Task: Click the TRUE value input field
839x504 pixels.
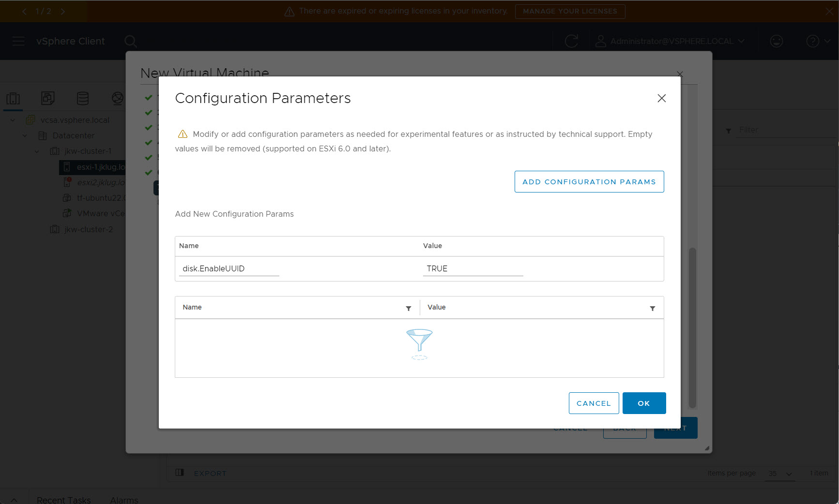Action: coord(473,268)
